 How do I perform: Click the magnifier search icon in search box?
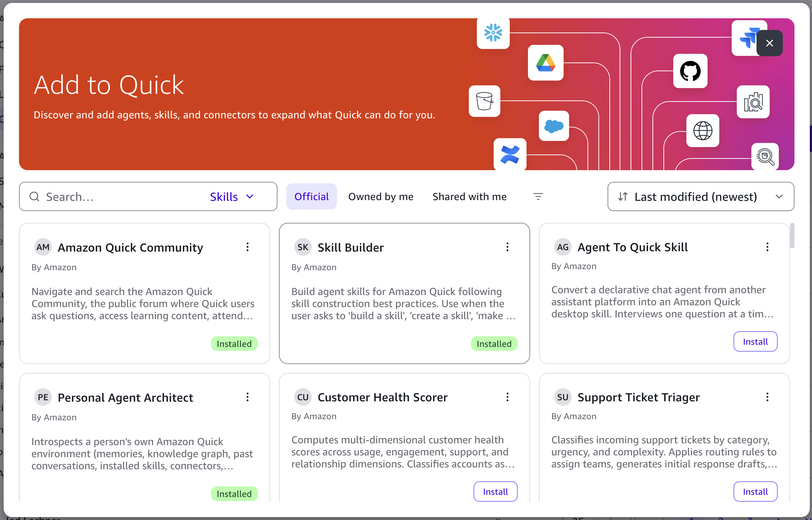click(x=34, y=197)
